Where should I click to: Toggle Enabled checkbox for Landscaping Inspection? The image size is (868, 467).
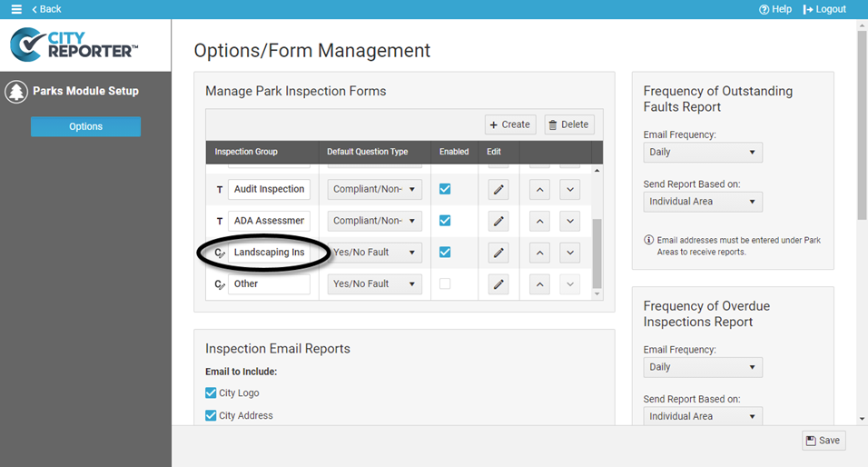pyautogui.click(x=445, y=252)
